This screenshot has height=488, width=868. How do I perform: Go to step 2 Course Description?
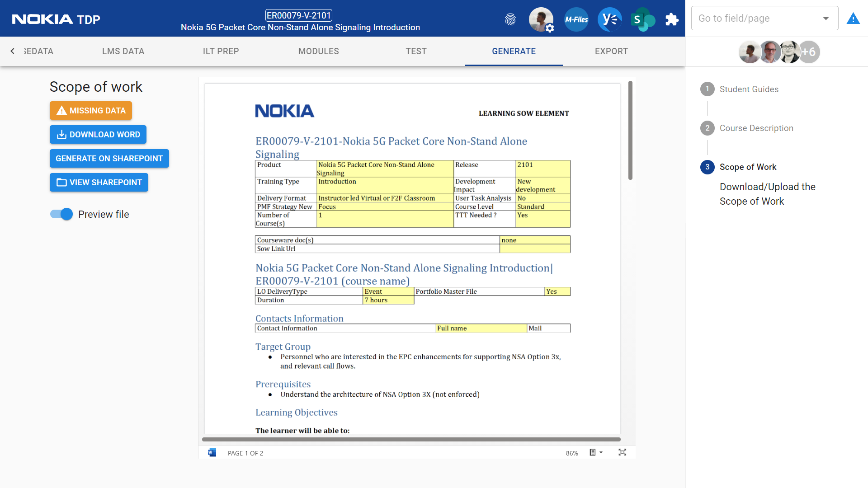747,128
